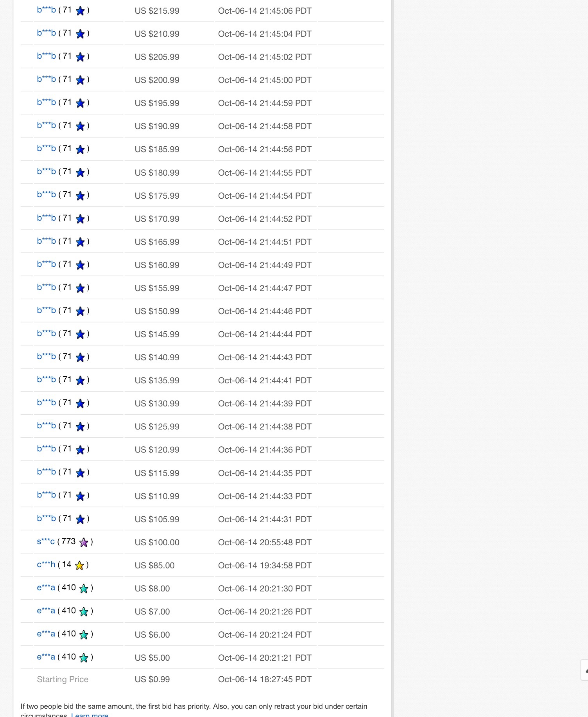The image size is (588, 717).
Task: Open b***b link on the $175.99 bid
Action: tap(46, 195)
